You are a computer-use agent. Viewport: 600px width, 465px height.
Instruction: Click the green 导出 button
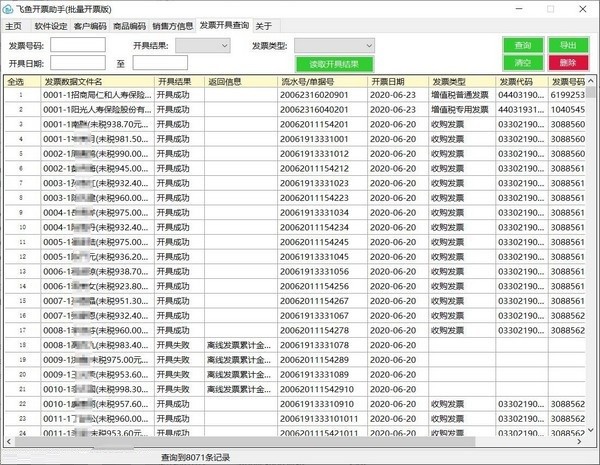[568, 45]
